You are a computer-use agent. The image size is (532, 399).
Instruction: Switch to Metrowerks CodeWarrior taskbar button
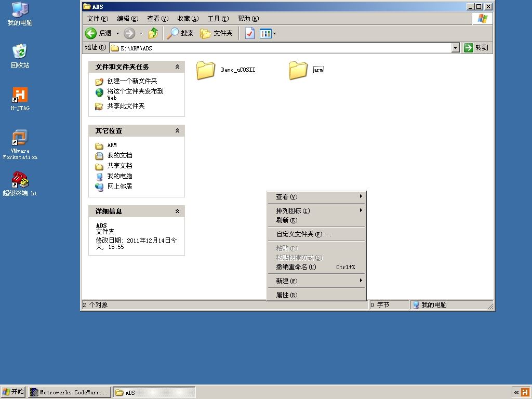pyautogui.click(x=70, y=392)
